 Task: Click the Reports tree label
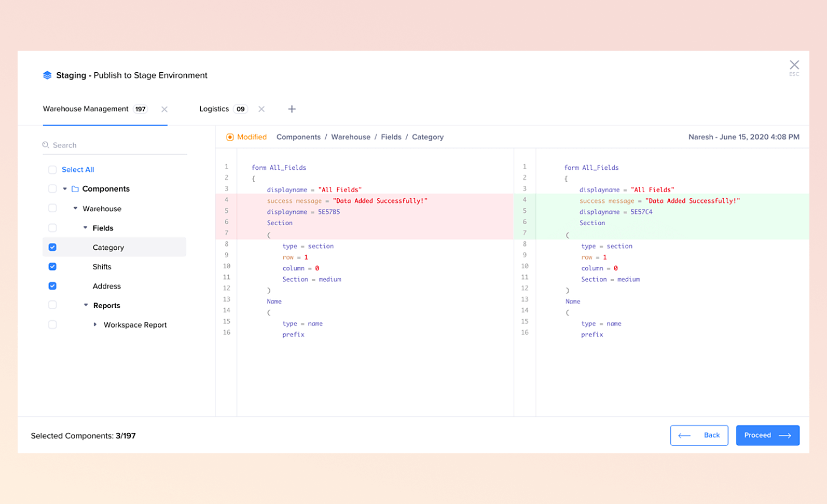pos(107,305)
